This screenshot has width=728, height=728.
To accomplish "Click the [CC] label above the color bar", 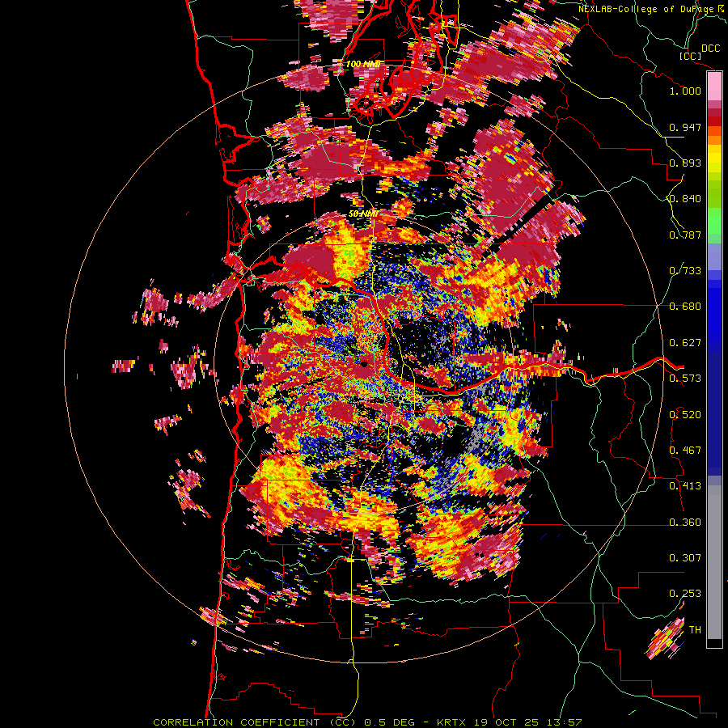I will tap(690, 56).
